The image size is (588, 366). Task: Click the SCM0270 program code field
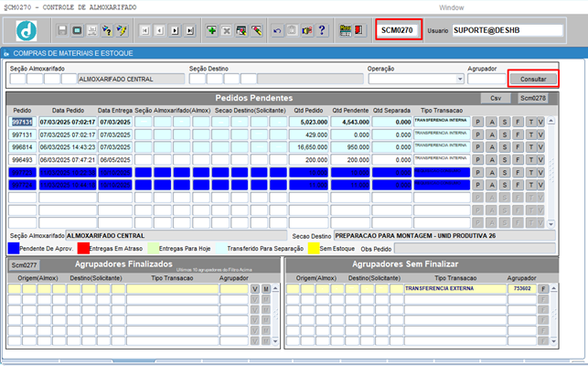pyautogui.click(x=397, y=30)
